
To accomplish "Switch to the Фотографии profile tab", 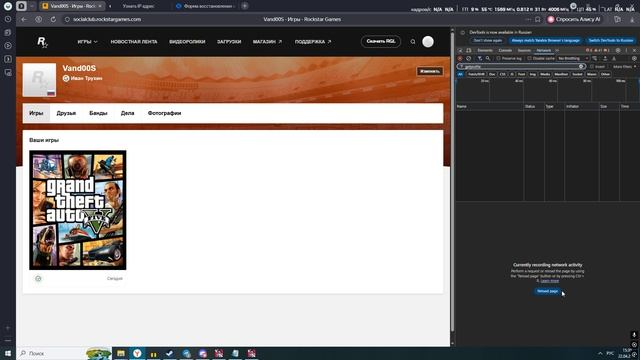I will coord(164,113).
